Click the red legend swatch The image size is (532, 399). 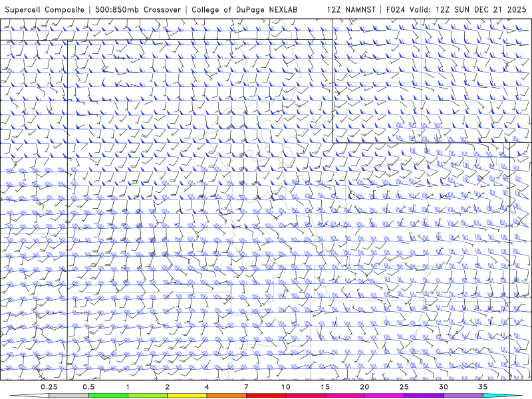tap(265, 396)
